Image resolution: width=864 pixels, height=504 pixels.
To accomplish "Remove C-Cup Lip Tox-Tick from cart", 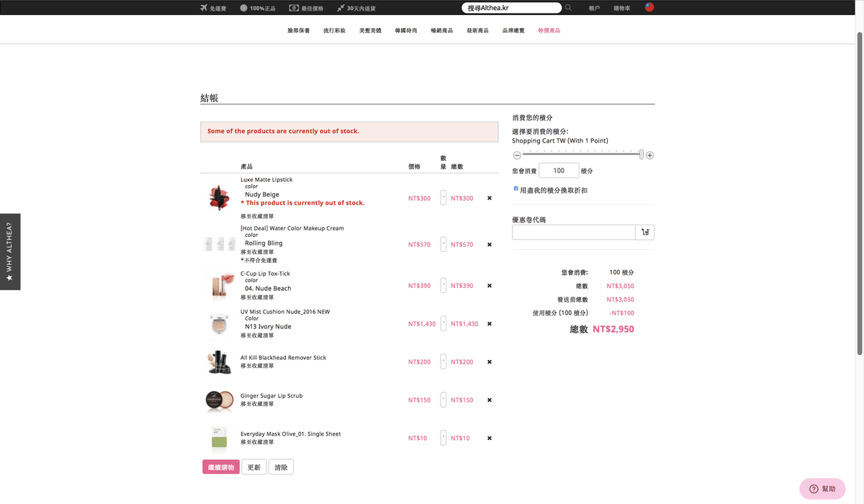I will click(x=490, y=286).
